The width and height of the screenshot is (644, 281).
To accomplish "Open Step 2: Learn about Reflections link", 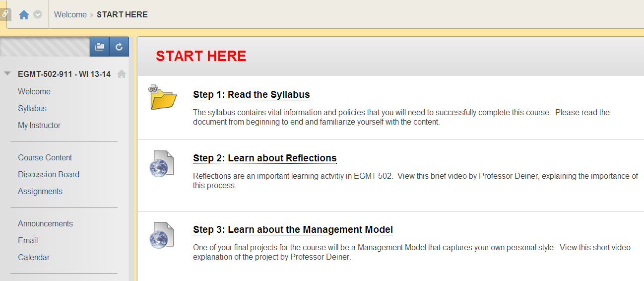I will coord(265,158).
